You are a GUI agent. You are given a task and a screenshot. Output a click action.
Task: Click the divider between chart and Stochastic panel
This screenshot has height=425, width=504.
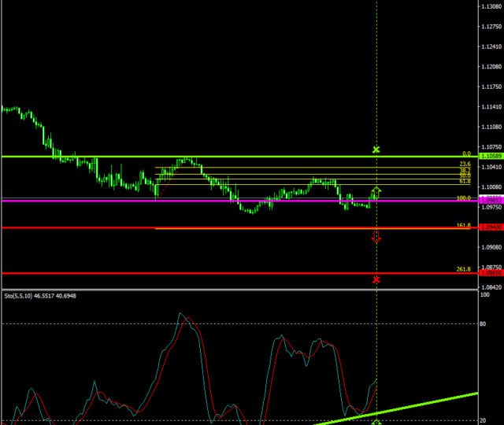pyautogui.click(x=236, y=290)
